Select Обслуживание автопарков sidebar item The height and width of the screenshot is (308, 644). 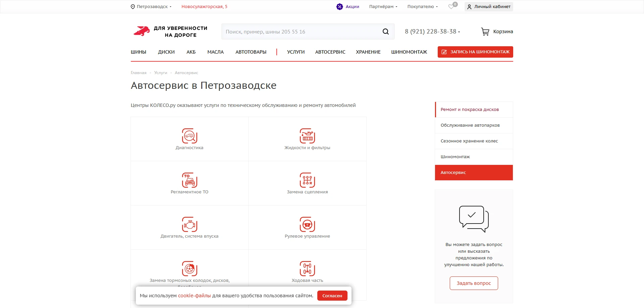[474, 125]
